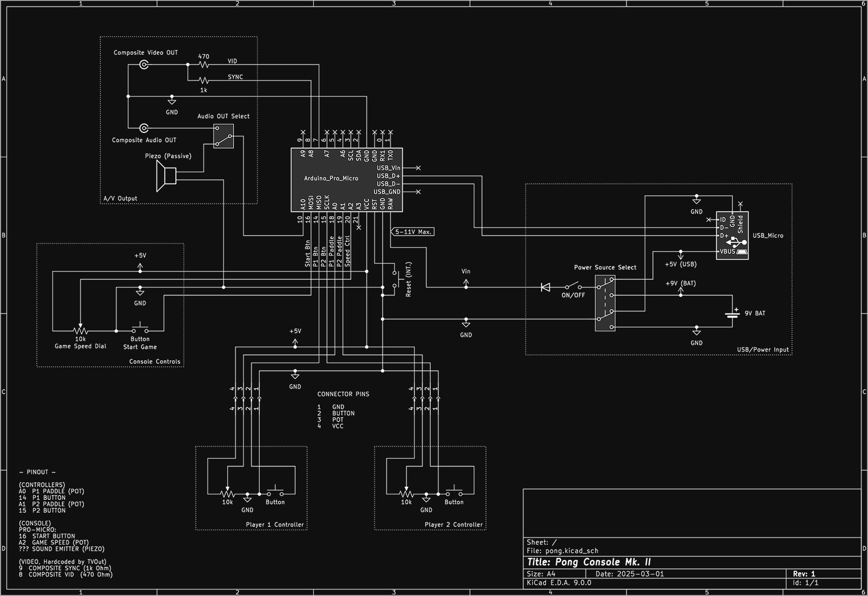Click the '8 COMPOSITE VID (470 Ohm)' line
This screenshot has height=596, width=868.
[66, 574]
